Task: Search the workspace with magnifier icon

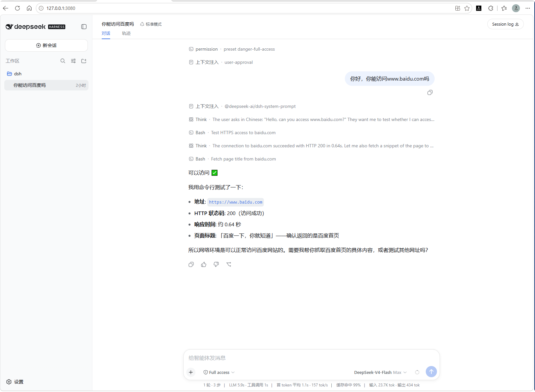Action: pyautogui.click(x=63, y=61)
